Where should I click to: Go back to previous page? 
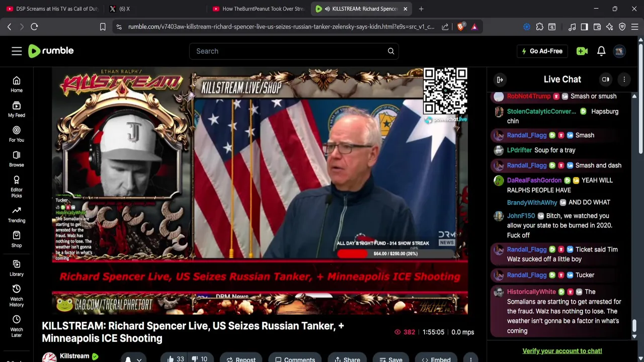9,27
